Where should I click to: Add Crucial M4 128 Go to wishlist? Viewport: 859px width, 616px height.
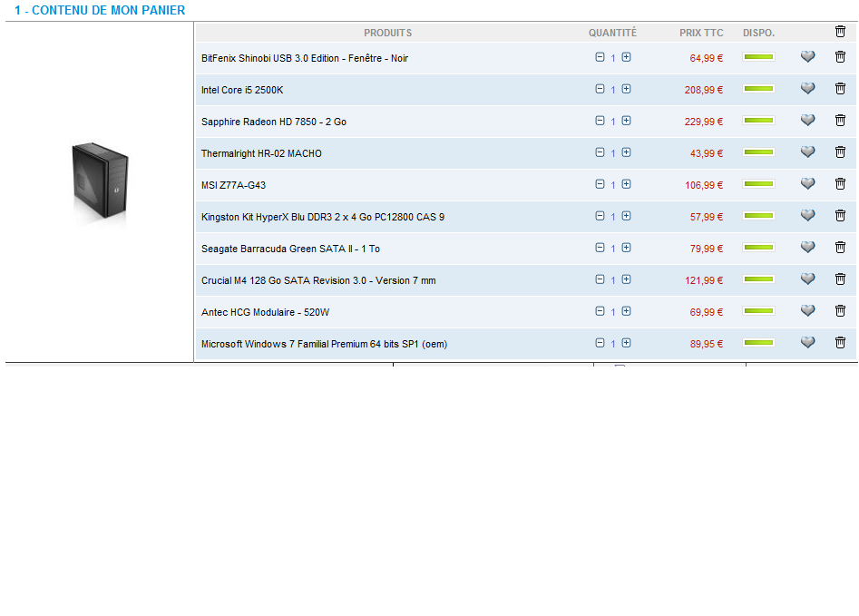807,279
